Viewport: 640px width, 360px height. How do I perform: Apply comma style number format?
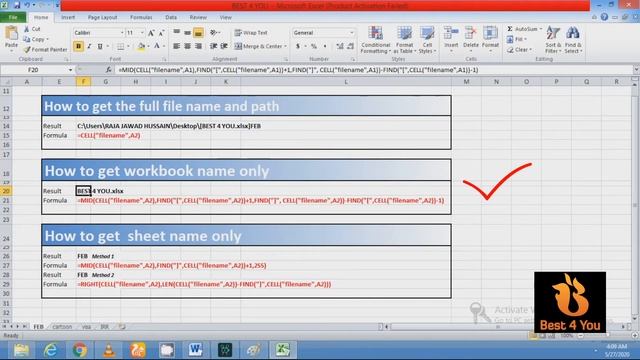(x=325, y=46)
